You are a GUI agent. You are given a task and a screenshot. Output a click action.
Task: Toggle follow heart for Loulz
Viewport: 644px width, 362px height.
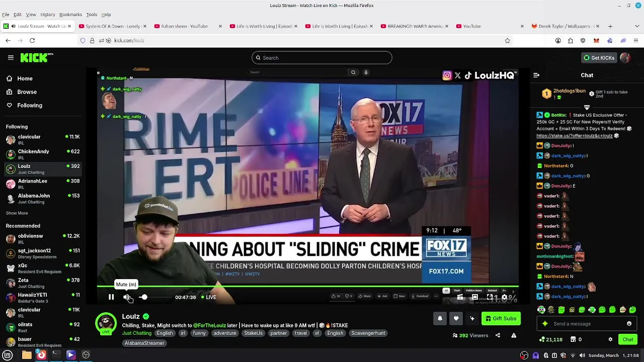(456, 318)
